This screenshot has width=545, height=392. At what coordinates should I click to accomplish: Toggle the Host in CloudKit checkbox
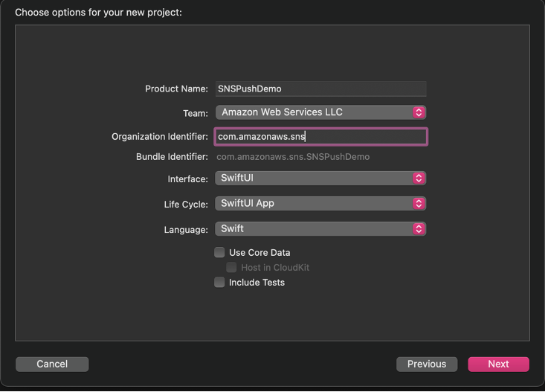[231, 267]
